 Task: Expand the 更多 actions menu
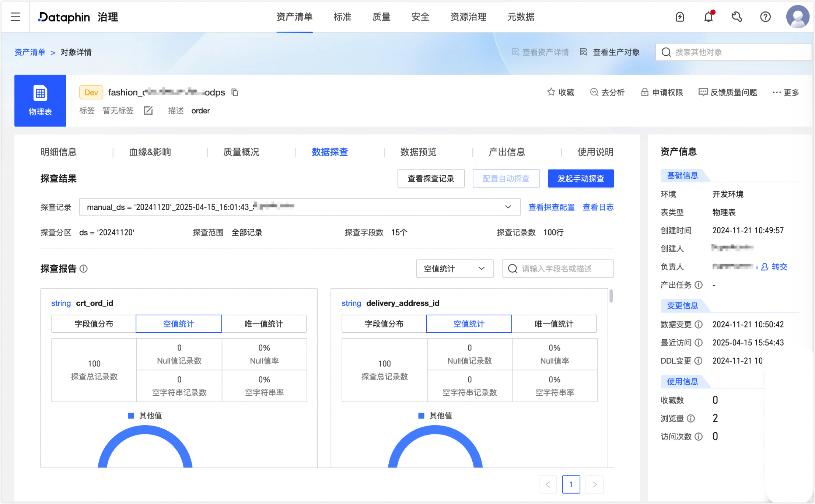click(x=786, y=92)
